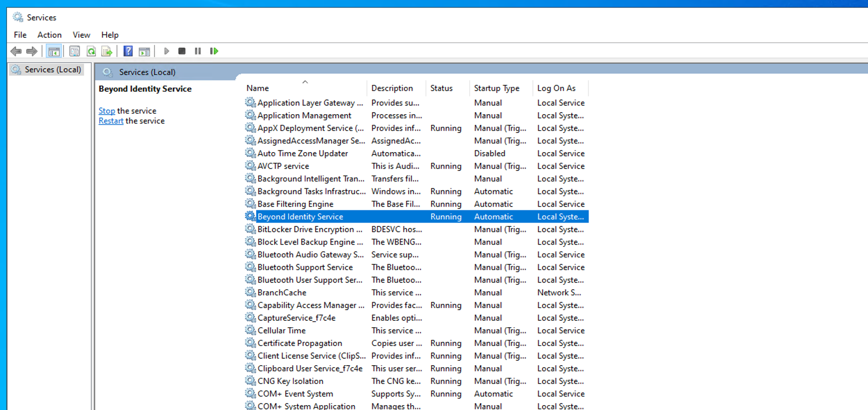
Task: Open Help using the question mark icon
Action: (x=128, y=51)
